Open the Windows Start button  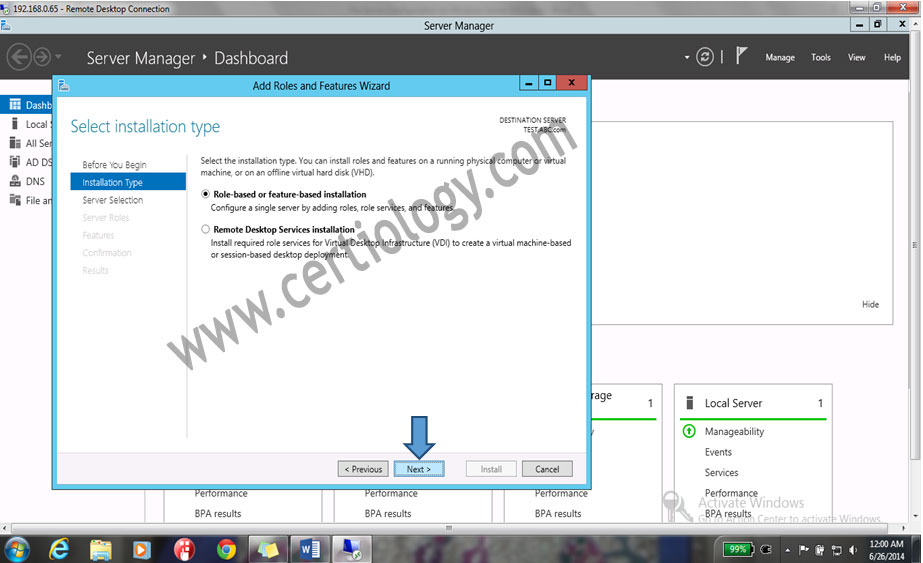(x=16, y=550)
